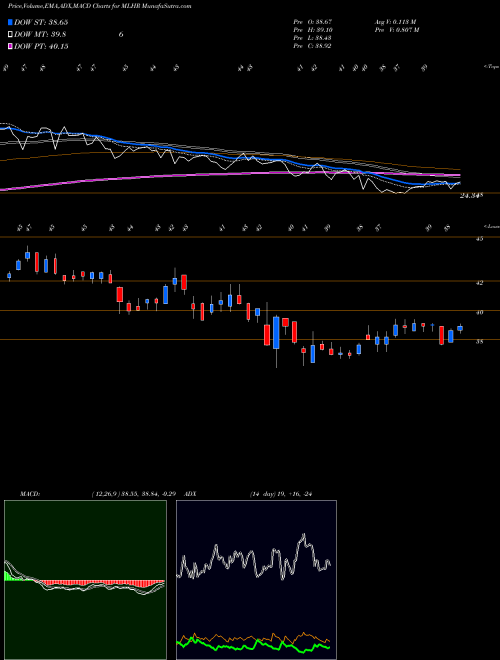
Task: Click the blue DOW ST legend swatch
Action: pyautogui.click(x=10, y=23)
